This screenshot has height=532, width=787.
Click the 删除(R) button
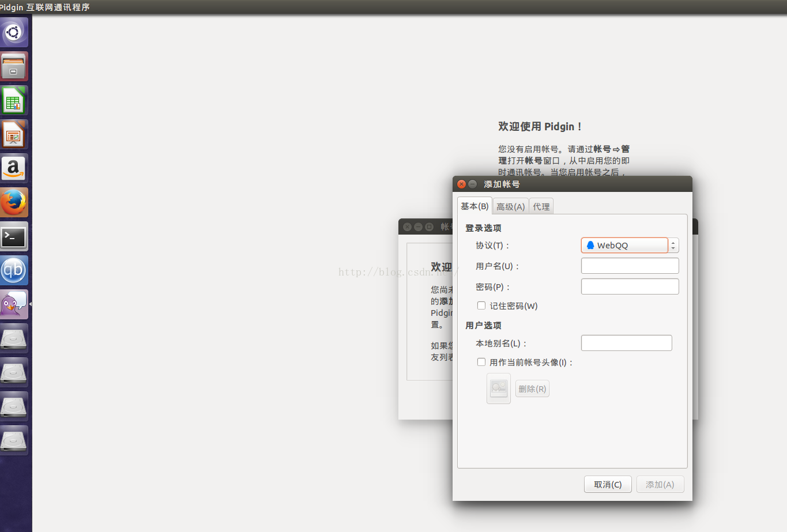[x=532, y=388]
